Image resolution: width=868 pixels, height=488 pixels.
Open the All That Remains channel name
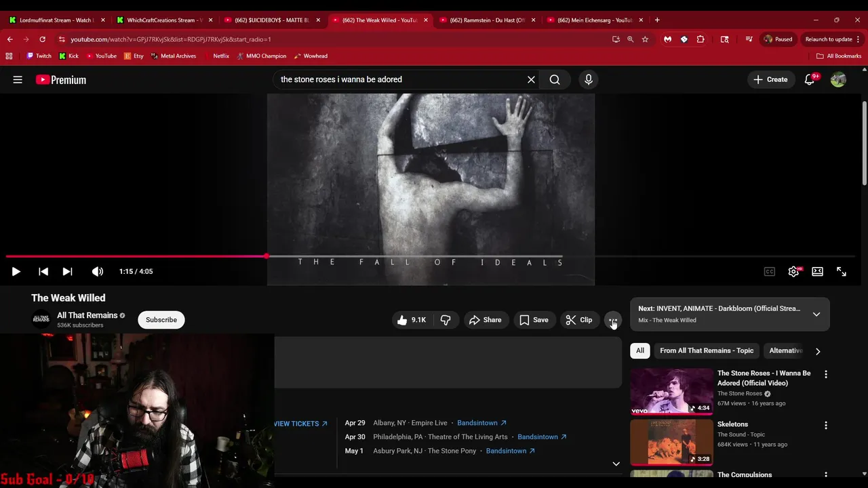(x=87, y=315)
